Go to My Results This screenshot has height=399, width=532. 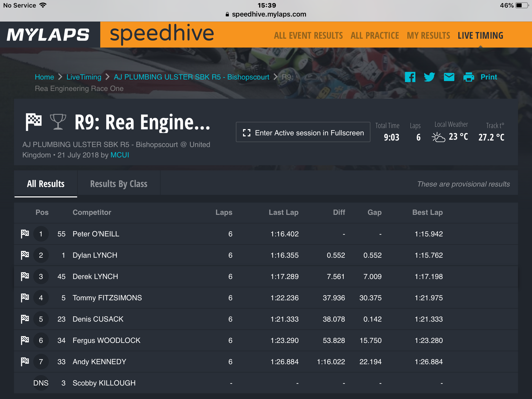click(428, 36)
